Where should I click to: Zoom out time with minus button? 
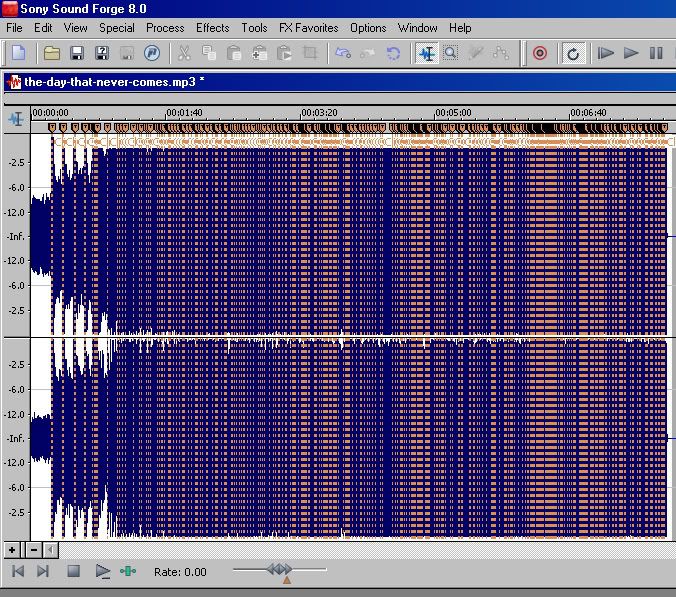point(34,550)
